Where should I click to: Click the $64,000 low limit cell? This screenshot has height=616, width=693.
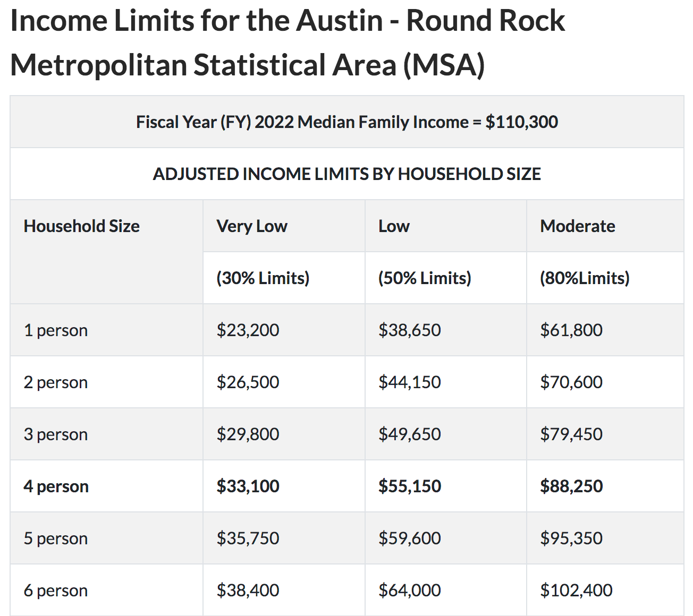[445, 590]
